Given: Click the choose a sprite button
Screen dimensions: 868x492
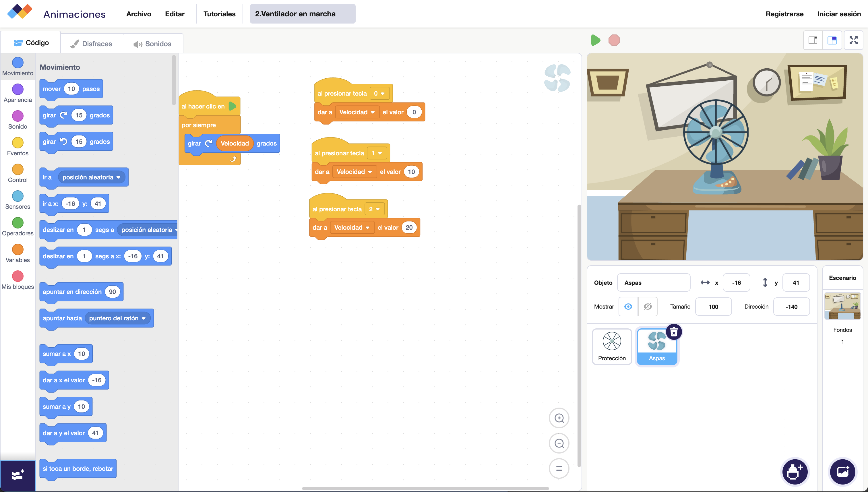Looking at the screenshot, I should point(795,471).
